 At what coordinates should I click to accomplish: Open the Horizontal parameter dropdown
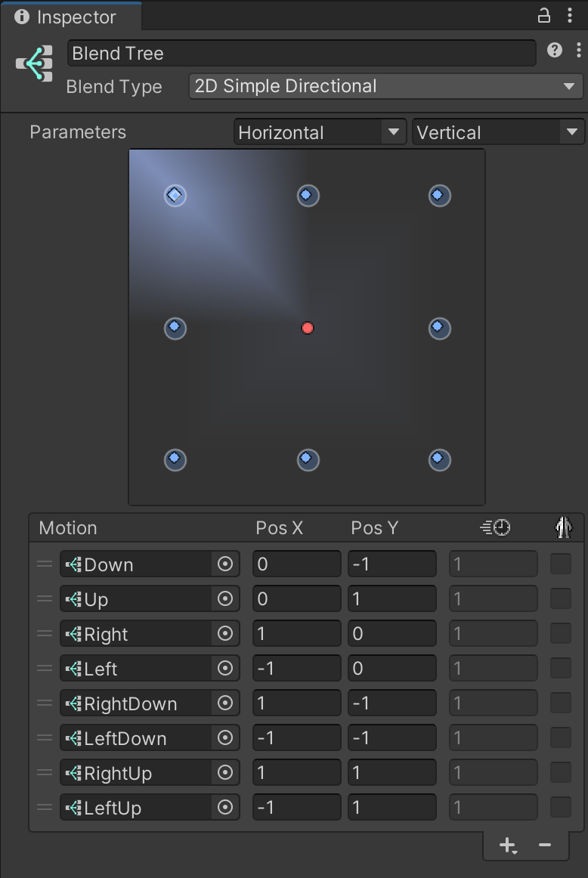(x=319, y=133)
